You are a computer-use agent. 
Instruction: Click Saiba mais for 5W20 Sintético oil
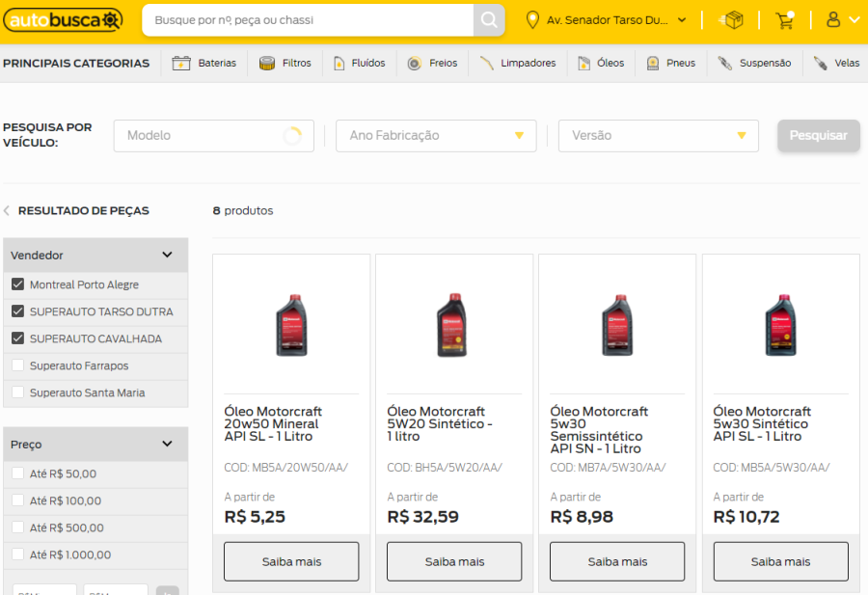click(454, 561)
